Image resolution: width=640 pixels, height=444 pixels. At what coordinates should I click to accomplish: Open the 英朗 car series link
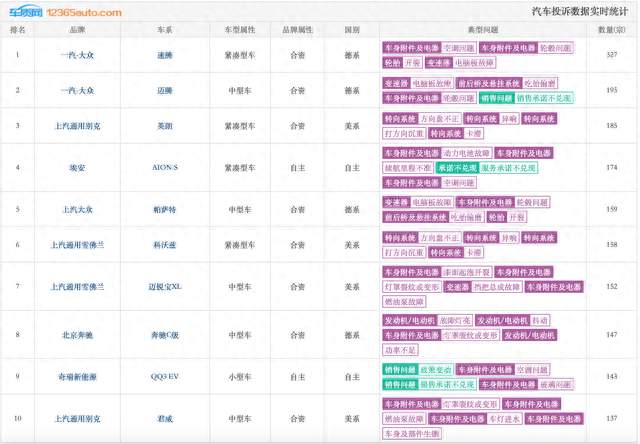click(164, 126)
